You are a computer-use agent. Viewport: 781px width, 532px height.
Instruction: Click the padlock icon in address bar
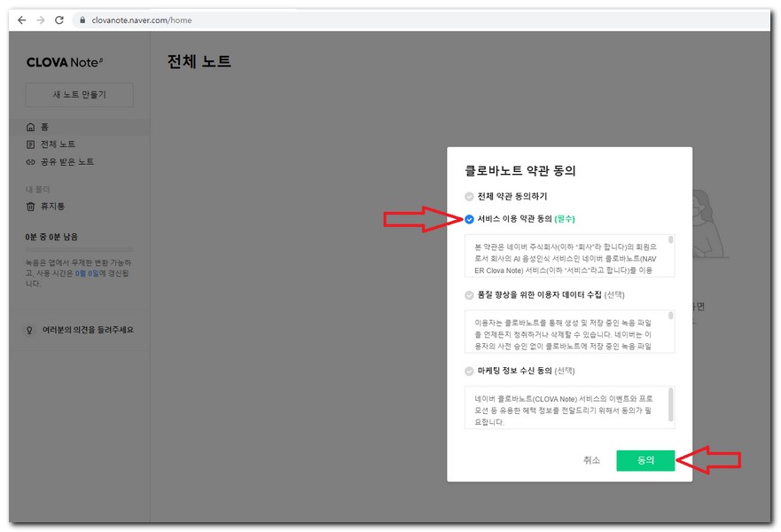82,20
